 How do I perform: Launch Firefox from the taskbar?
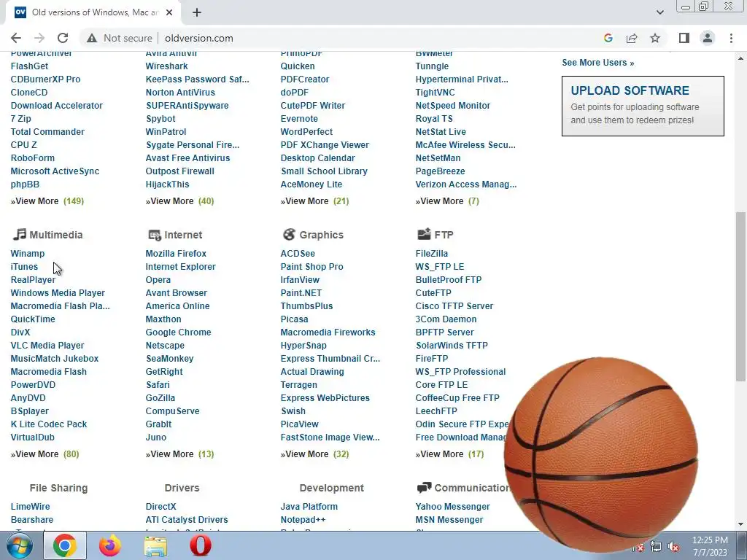coord(110,545)
